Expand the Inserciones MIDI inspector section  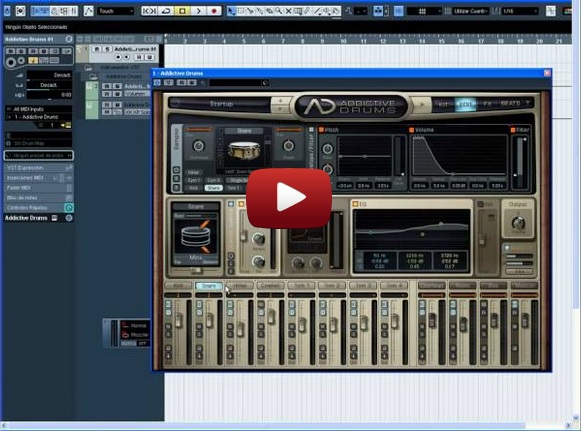pyautogui.click(x=39, y=178)
